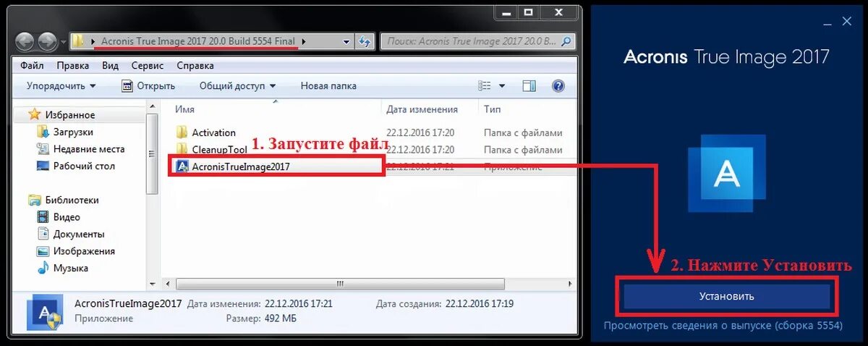Select the Activation folder icon

click(182, 132)
